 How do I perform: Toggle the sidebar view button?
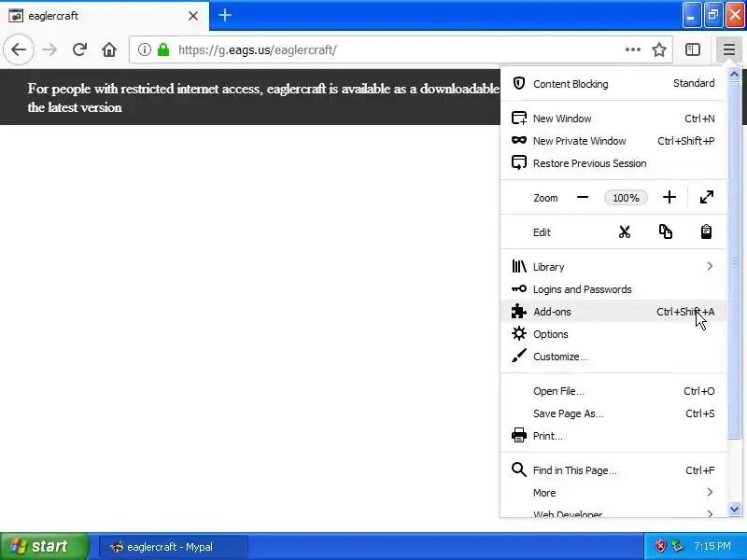coord(692,49)
